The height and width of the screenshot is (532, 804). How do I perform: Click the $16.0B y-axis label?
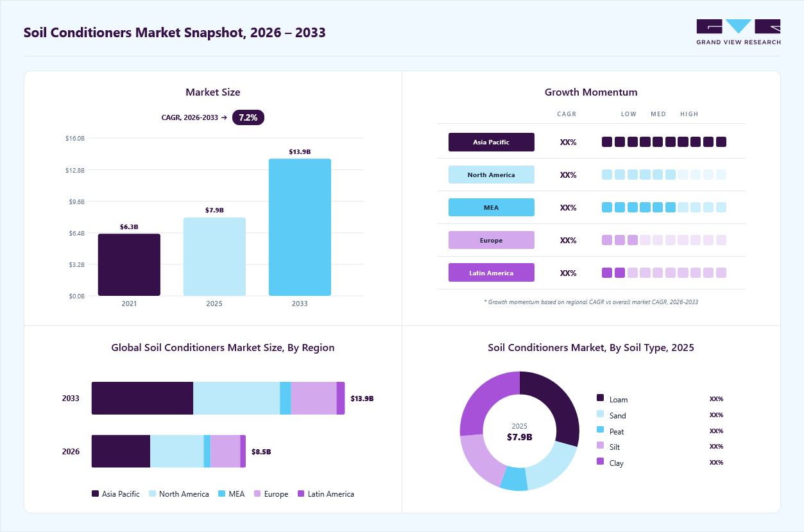[75, 139]
